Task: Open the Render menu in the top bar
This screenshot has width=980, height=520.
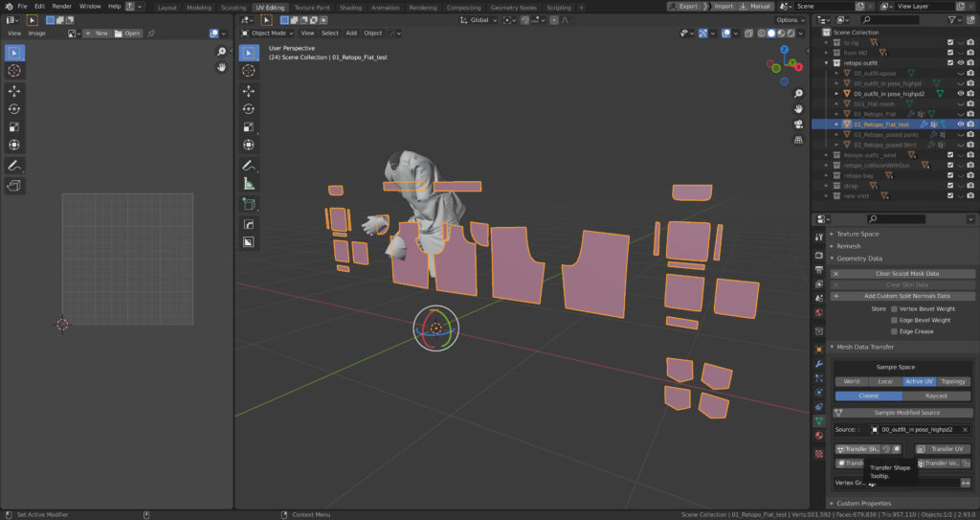Action: (61, 6)
